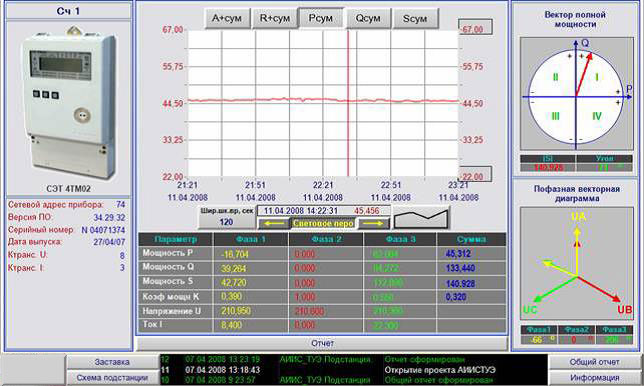Click the Информация button
The width and height of the screenshot is (644, 386).
[594, 377]
